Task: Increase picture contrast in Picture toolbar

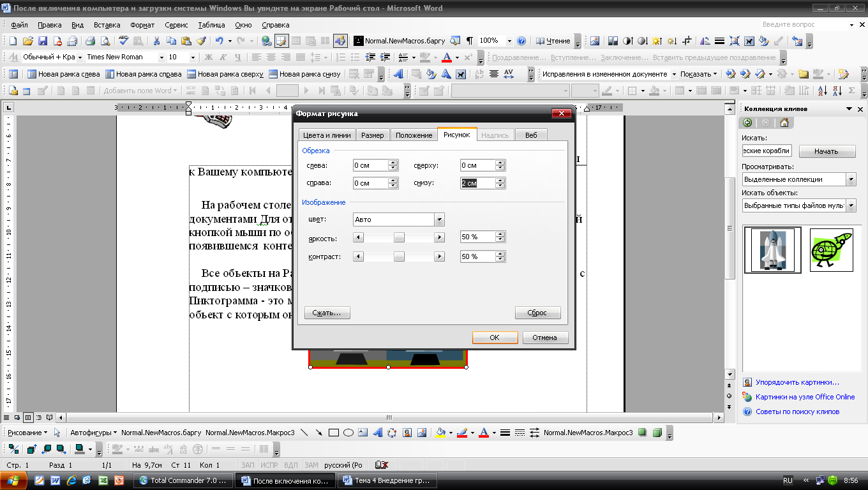Action: tap(627, 41)
